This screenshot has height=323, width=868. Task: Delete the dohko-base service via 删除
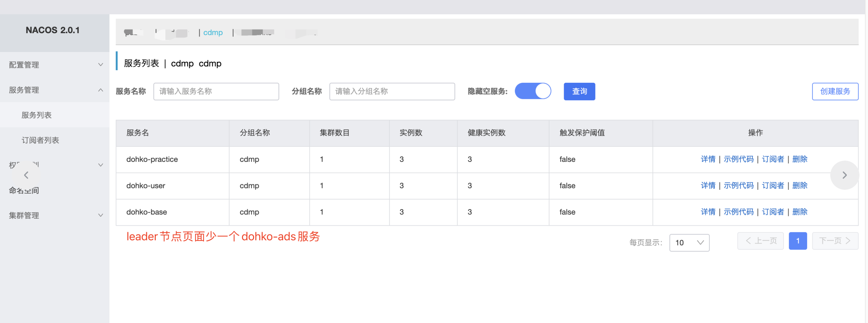800,212
